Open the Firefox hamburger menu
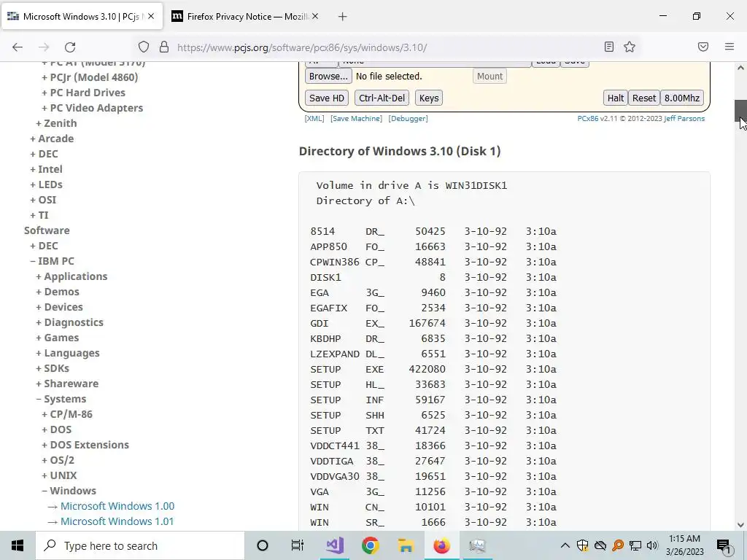747x560 pixels. [729, 47]
